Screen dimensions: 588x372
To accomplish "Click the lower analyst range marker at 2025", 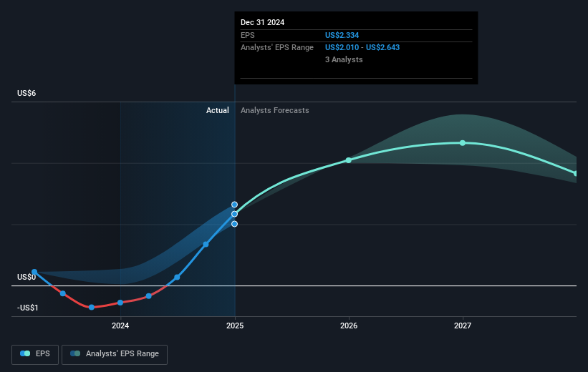I will pyautogui.click(x=234, y=224).
